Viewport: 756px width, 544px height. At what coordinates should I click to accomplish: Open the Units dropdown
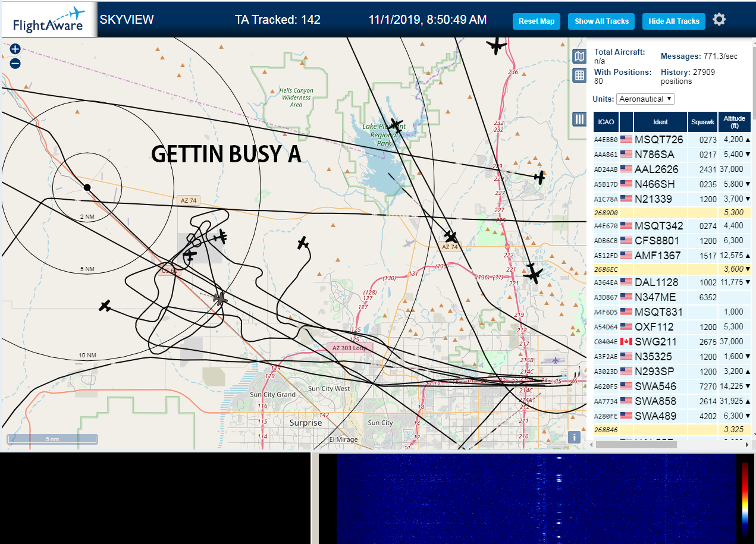click(645, 99)
